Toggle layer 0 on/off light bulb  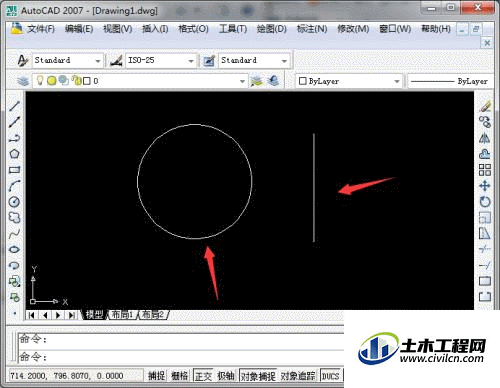(x=40, y=81)
